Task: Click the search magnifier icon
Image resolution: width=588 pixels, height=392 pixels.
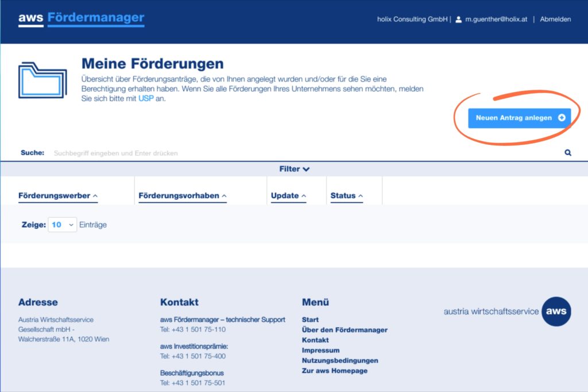Action: click(567, 152)
